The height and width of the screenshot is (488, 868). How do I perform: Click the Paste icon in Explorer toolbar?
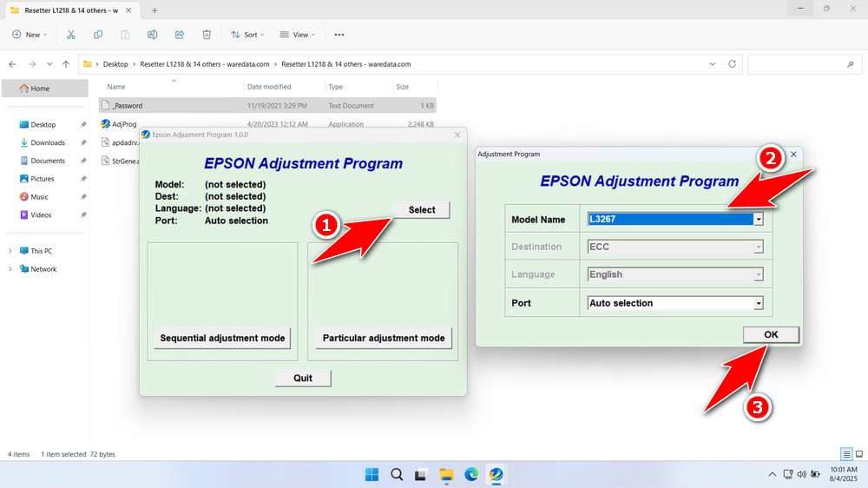point(125,35)
